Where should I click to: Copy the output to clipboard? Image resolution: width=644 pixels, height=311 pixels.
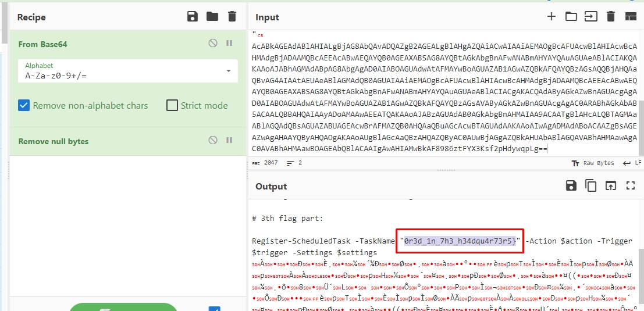pos(591,185)
